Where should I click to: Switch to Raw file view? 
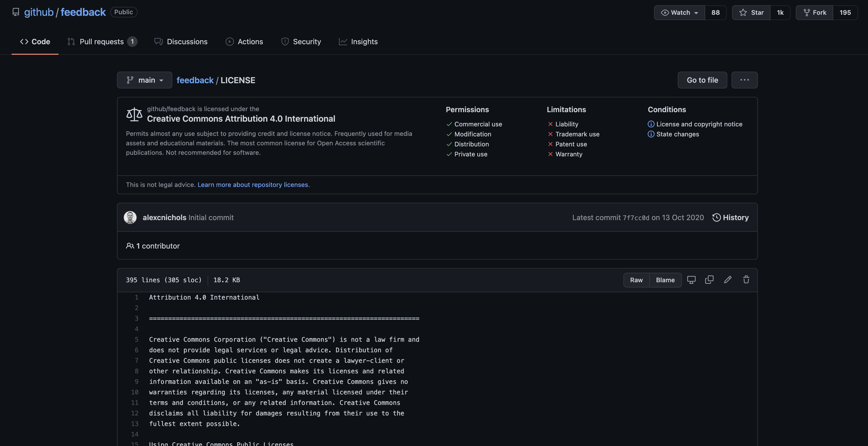636,280
